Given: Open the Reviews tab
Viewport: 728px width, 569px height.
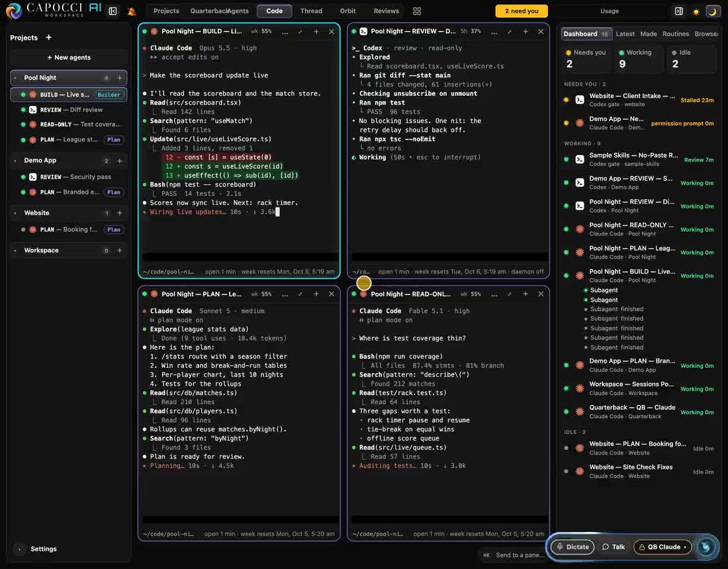Looking at the screenshot, I should point(387,11).
